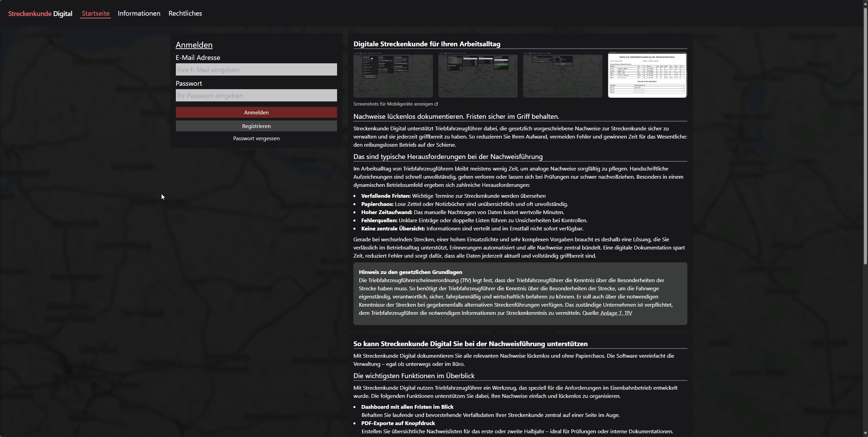Click the rotate icon after Mobilgeräte anzeigen

(436, 104)
